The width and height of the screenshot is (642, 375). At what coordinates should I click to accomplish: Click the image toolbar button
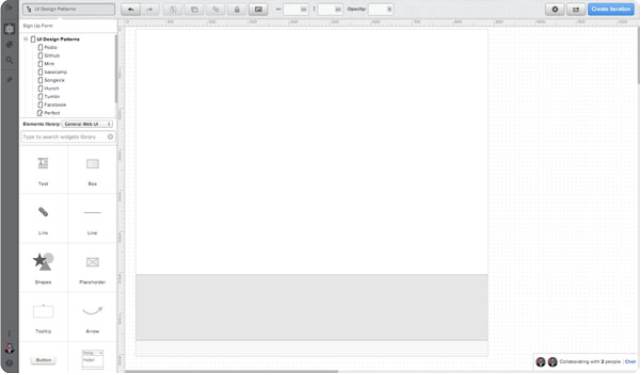click(258, 9)
